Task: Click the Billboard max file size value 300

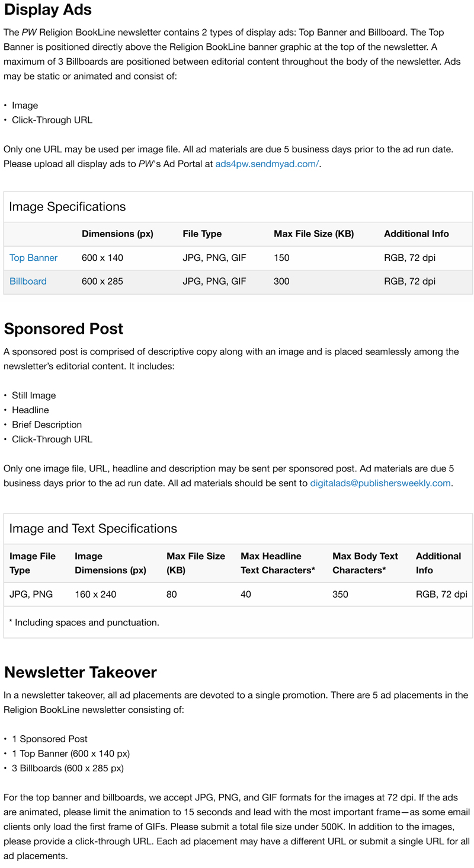Action: [x=281, y=282]
